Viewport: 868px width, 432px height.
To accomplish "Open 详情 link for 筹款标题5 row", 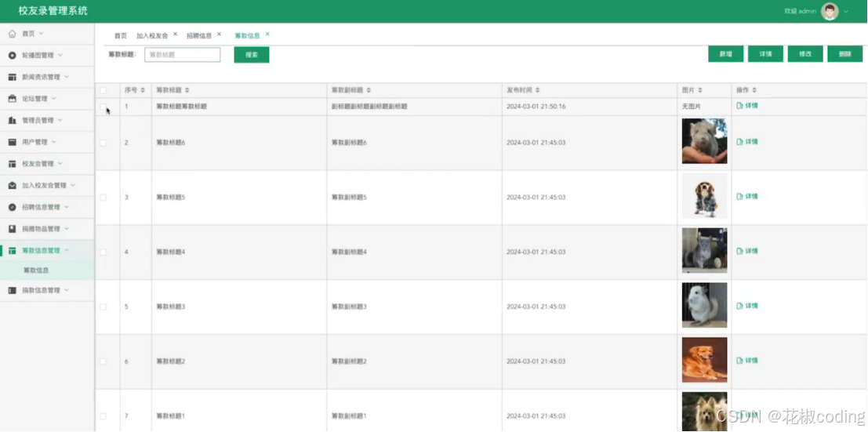I will point(747,197).
